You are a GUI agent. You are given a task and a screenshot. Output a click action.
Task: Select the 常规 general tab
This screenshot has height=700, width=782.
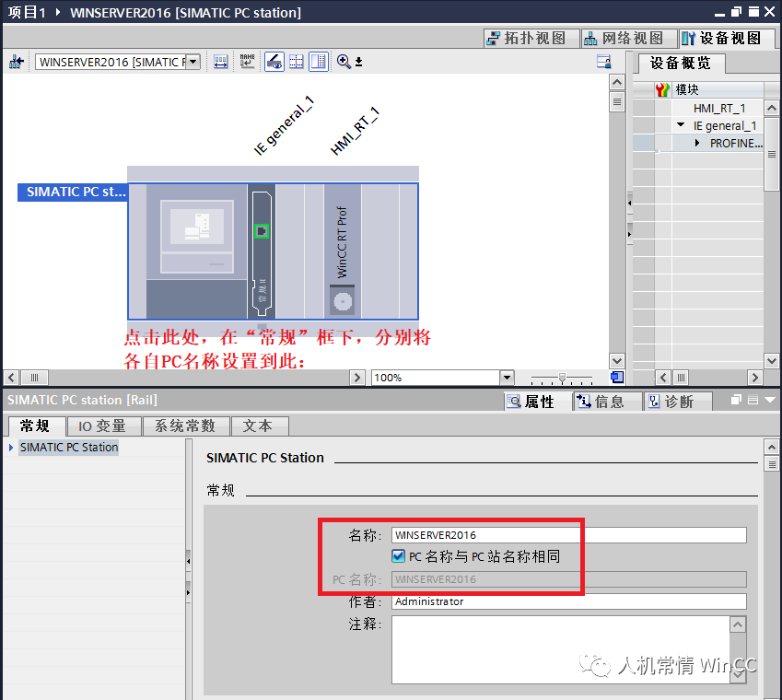(x=37, y=426)
